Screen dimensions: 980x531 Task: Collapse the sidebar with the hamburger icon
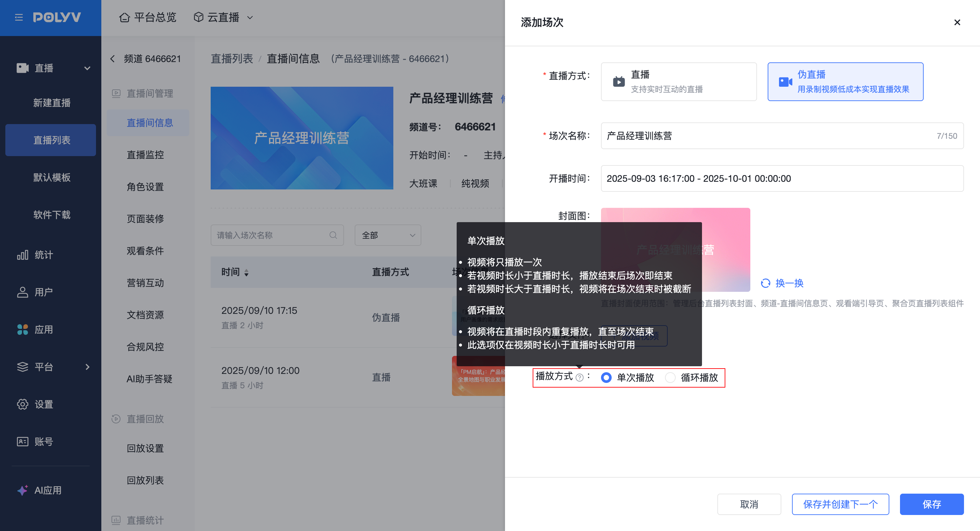[x=19, y=17]
